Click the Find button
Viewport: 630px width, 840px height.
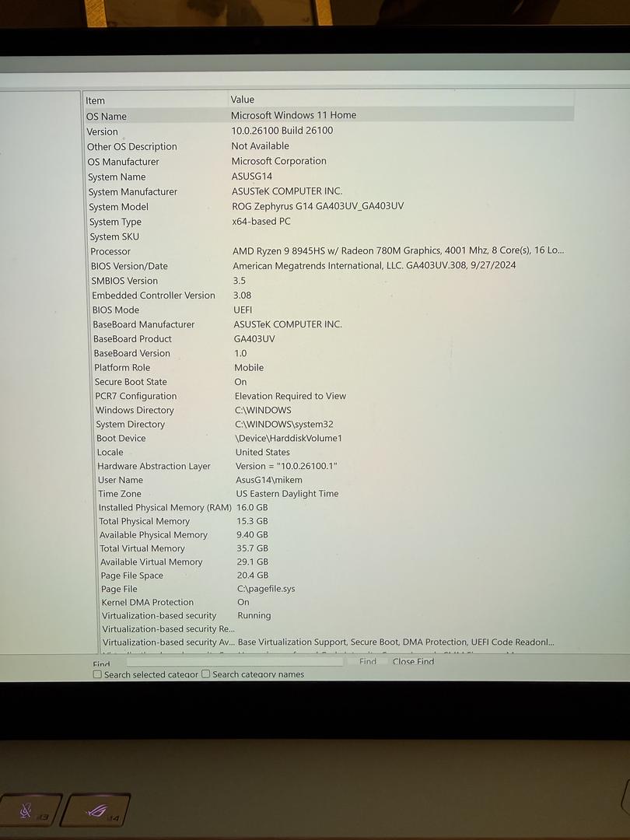(x=367, y=661)
